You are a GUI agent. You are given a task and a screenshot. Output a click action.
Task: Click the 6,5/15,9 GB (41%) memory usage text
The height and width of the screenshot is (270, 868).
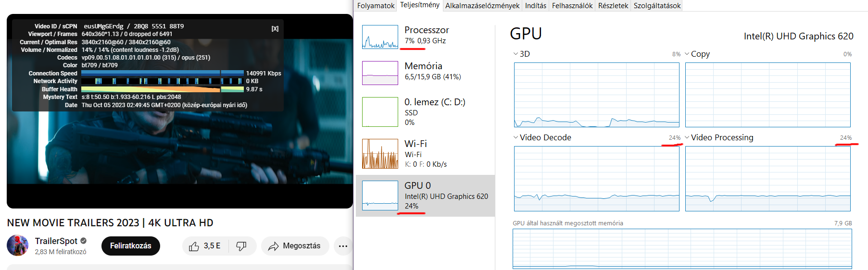tap(433, 77)
